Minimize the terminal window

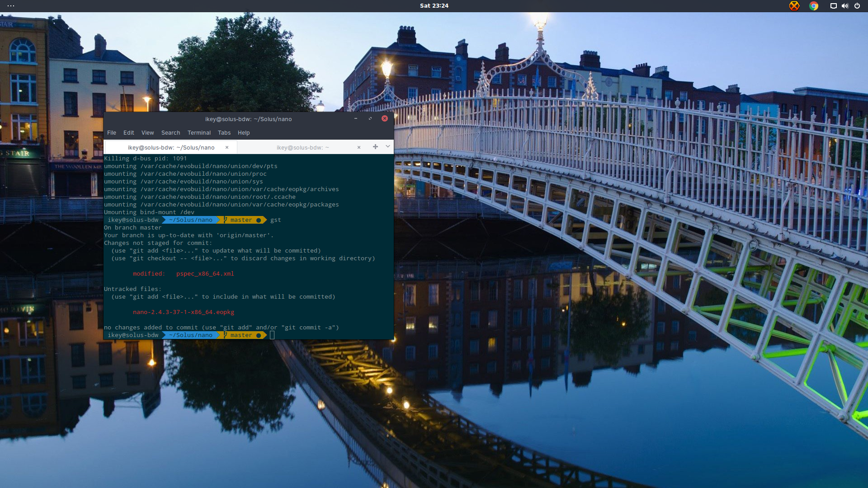click(356, 119)
